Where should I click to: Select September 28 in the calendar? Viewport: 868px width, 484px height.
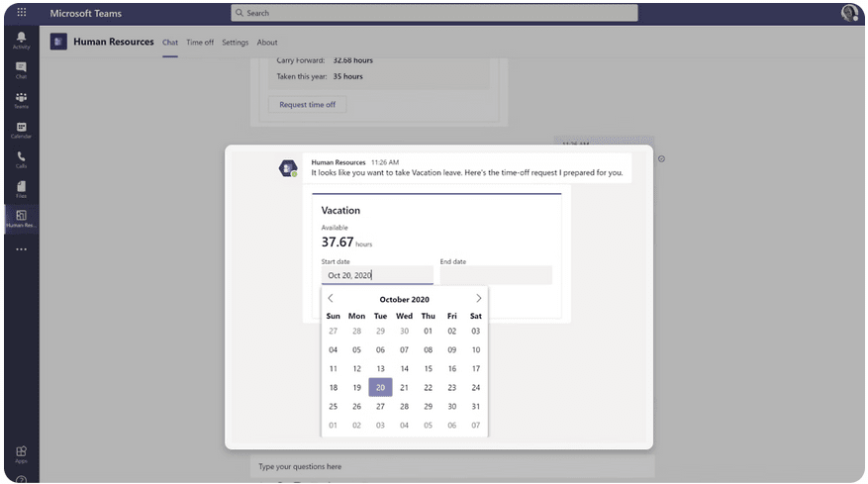coord(356,332)
